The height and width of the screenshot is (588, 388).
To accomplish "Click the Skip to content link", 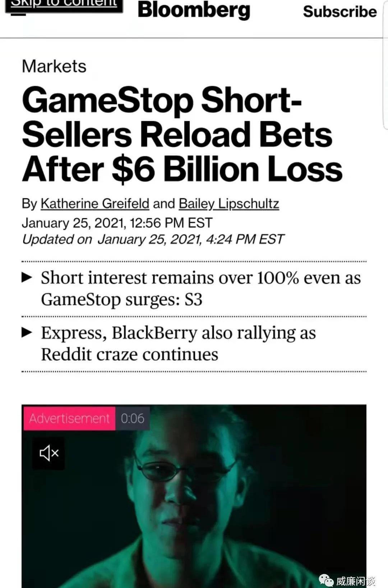I will pyautogui.click(x=64, y=5).
